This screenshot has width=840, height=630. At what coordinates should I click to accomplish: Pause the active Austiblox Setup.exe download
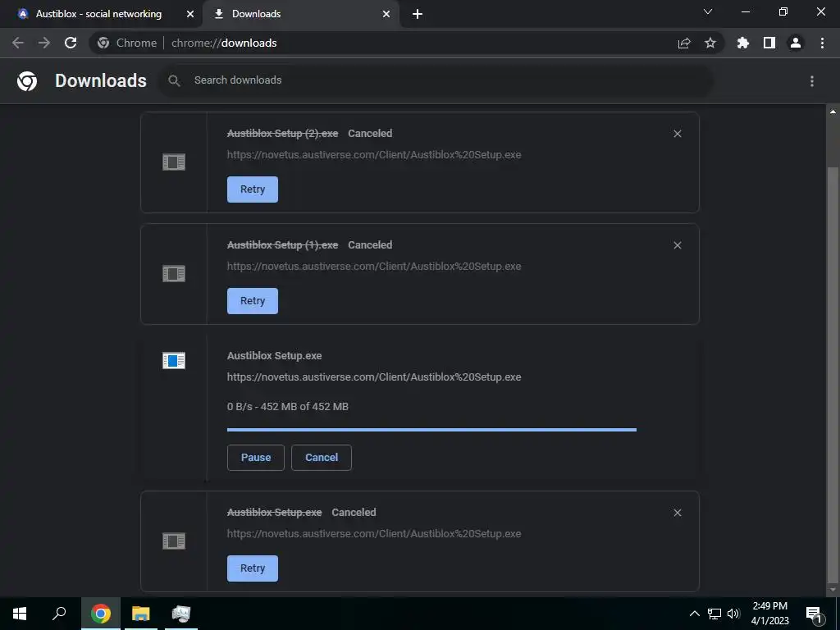[x=256, y=458]
